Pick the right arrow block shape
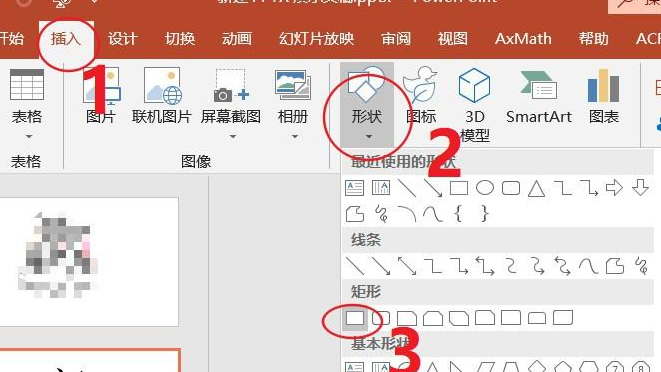This screenshot has height=372, width=661. point(614,188)
